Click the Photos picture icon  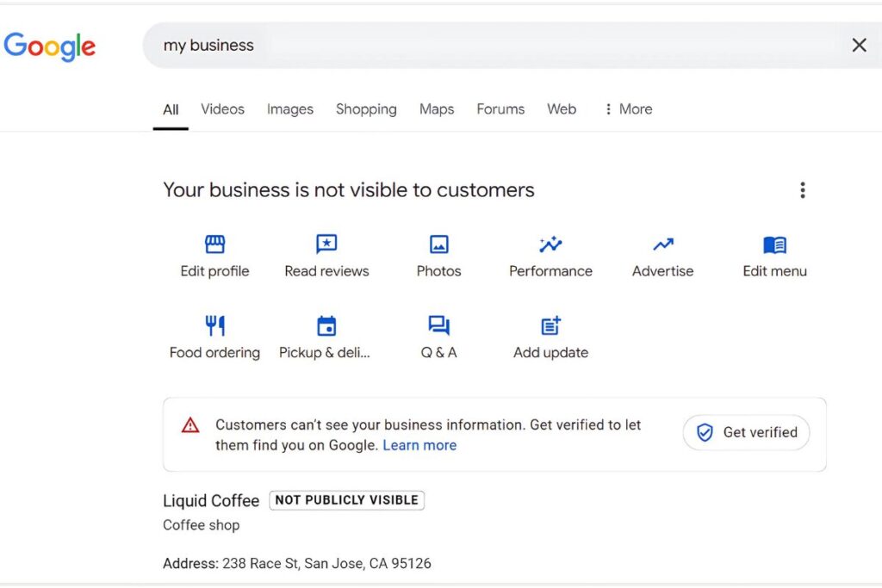tap(438, 244)
